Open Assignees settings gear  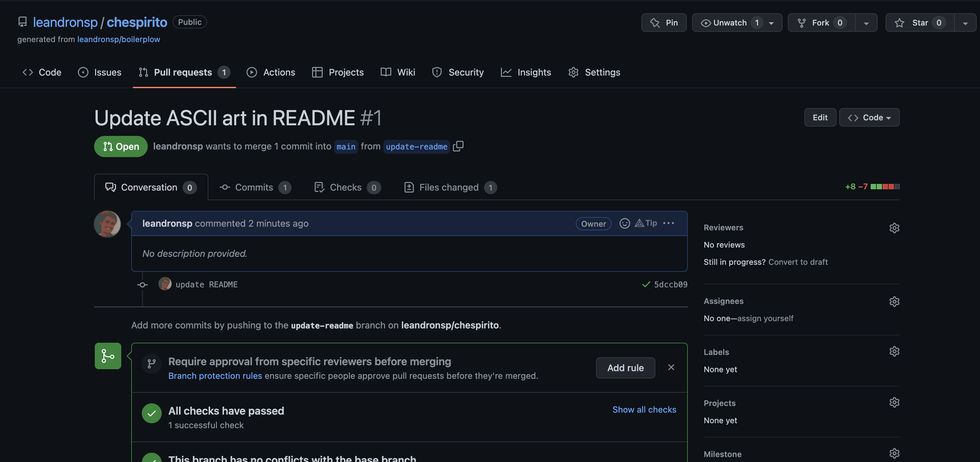pos(894,301)
